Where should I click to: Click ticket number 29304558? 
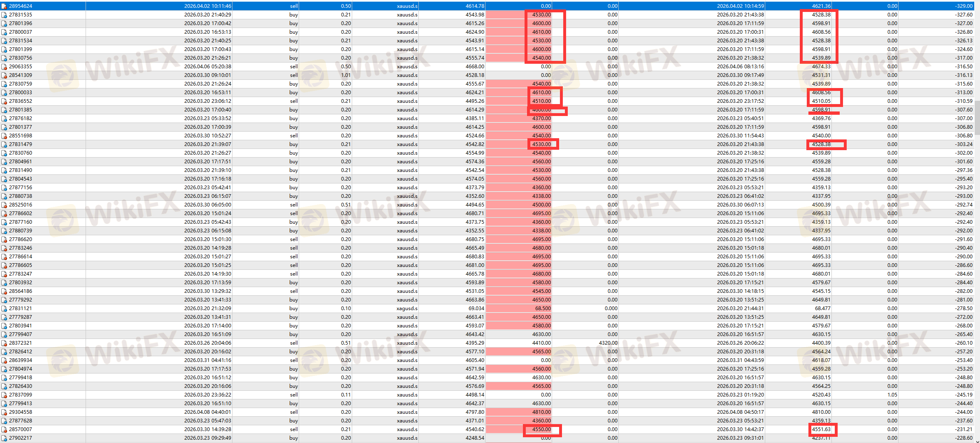point(21,412)
